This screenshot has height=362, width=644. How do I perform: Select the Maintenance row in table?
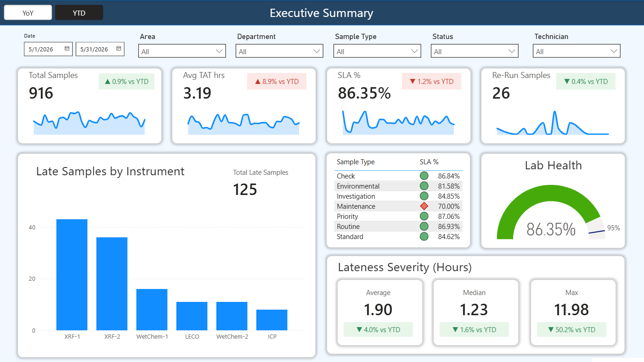point(398,206)
